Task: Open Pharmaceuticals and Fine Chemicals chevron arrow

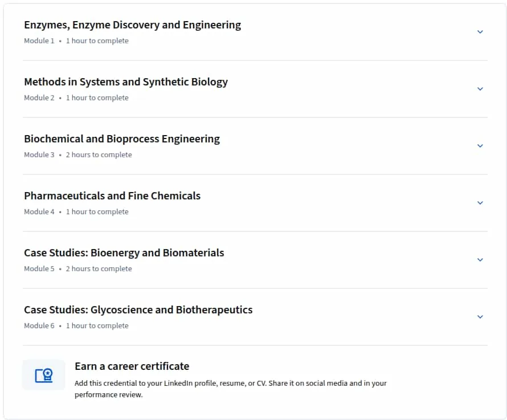Action: pyautogui.click(x=480, y=202)
